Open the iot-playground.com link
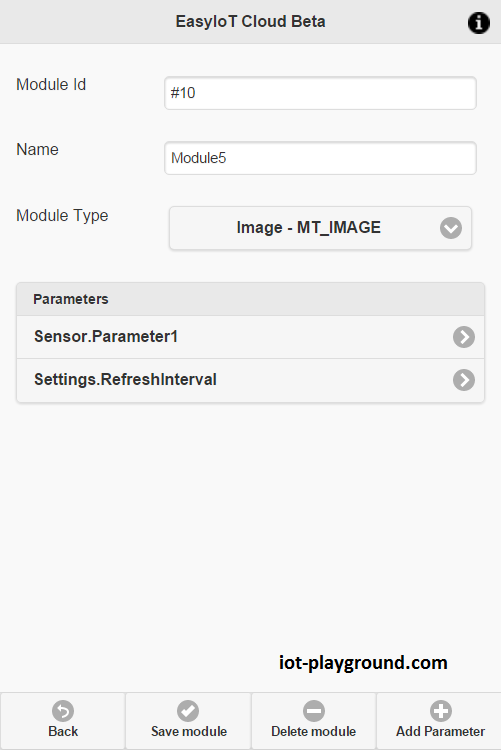Image resolution: width=501 pixels, height=750 pixels. [x=363, y=663]
